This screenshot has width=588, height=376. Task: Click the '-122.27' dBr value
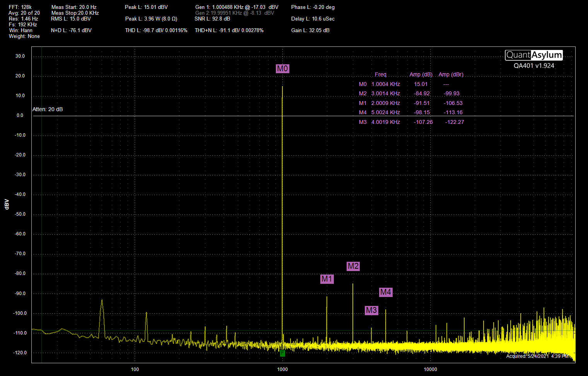pos(455,122)
